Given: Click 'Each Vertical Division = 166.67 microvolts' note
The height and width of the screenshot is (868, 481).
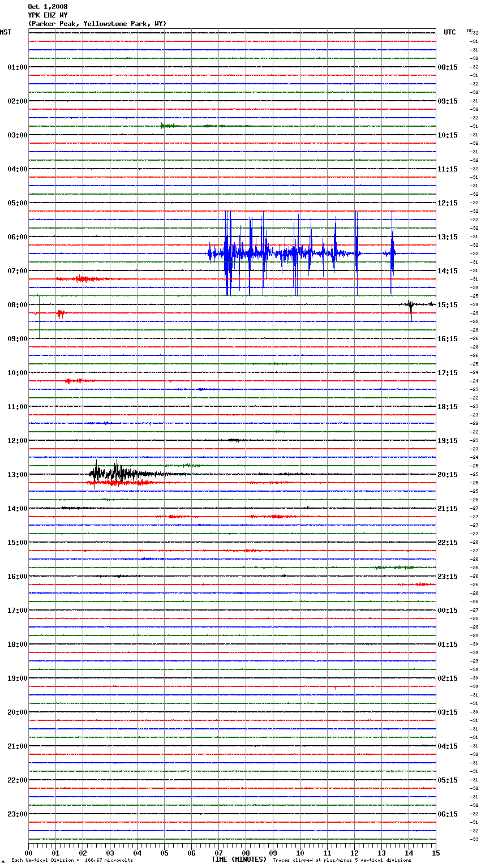Looking at the screenshot, I should point(72,861).
